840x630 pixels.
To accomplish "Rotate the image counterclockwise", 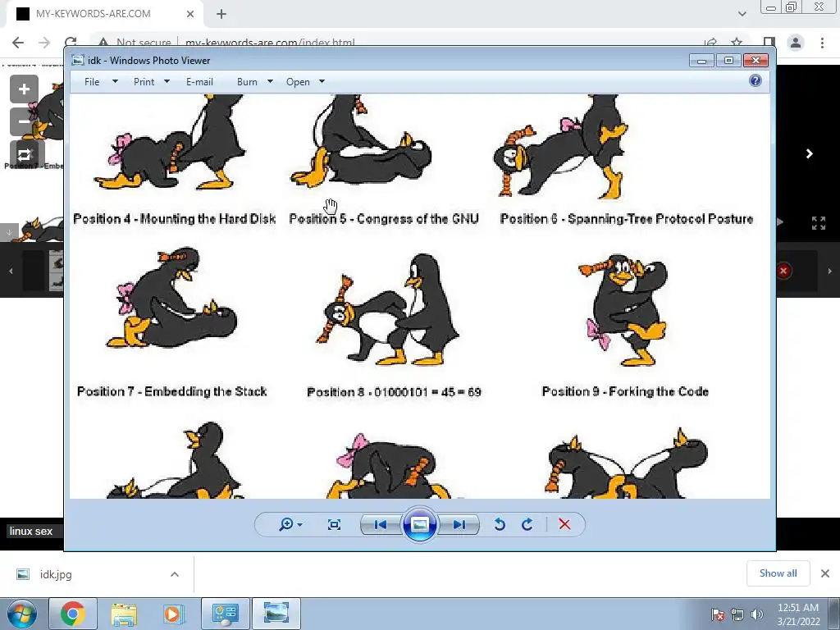I will tap(500, 524).
